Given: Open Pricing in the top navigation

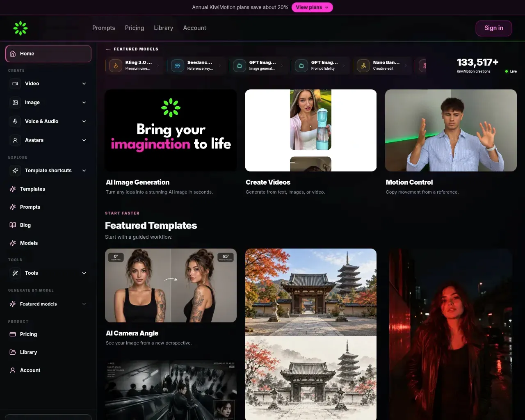Looking at the screenshot, I should coord(135,28).
